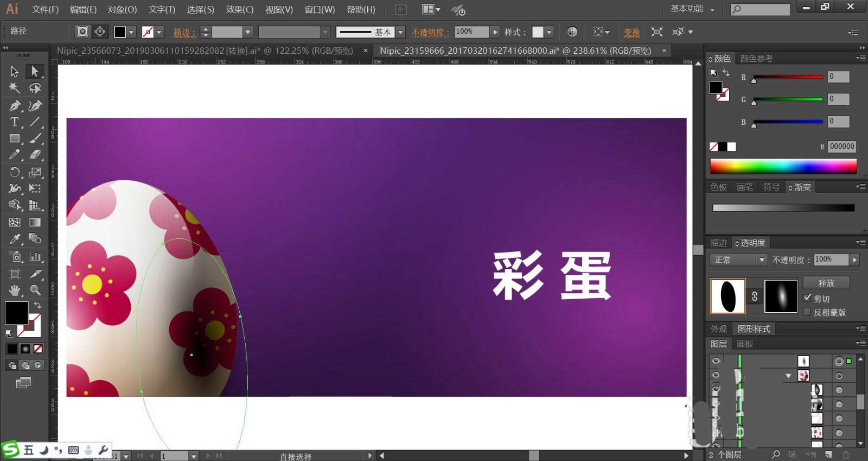Open the 正常 blending mode dropdown
The height and width of the screenshot is (461, 868).
(x=738, y=260)
